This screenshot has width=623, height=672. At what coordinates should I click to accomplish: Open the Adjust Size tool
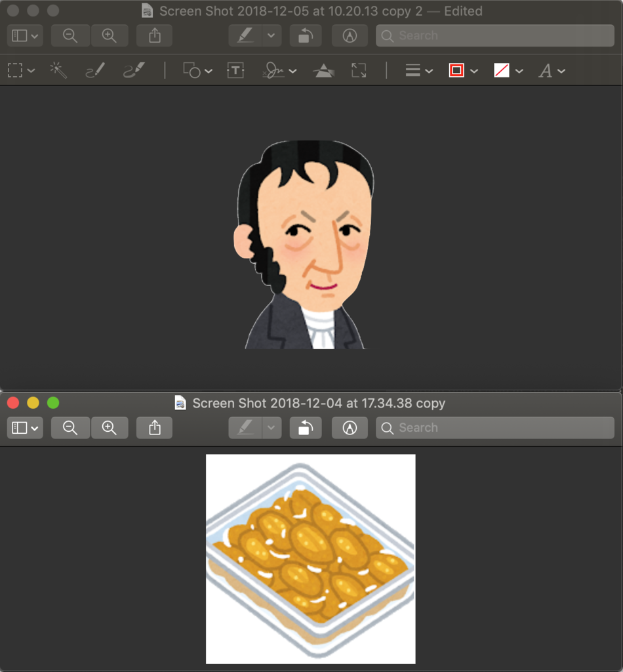pyautogui.click(x=359, y=70)
